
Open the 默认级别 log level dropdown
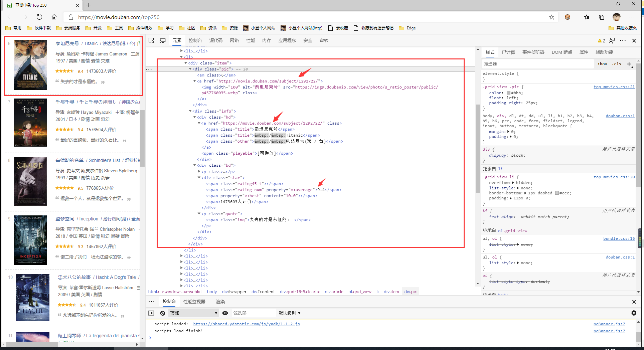pyautogui.click(x=290, y=313)
